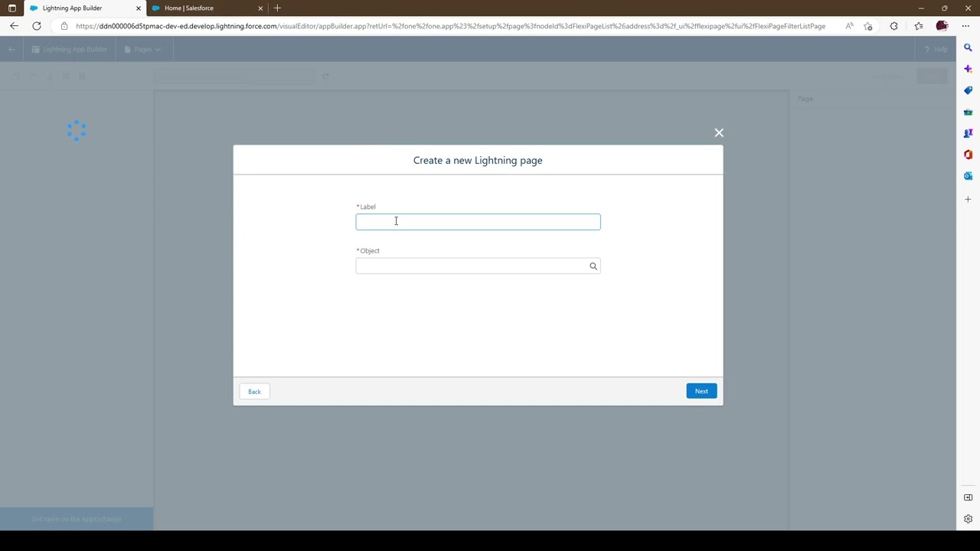Toggle the sidebar layout icon above the gear
The height and width of the screenshot is (551, 980).
[x=968, y=497]
